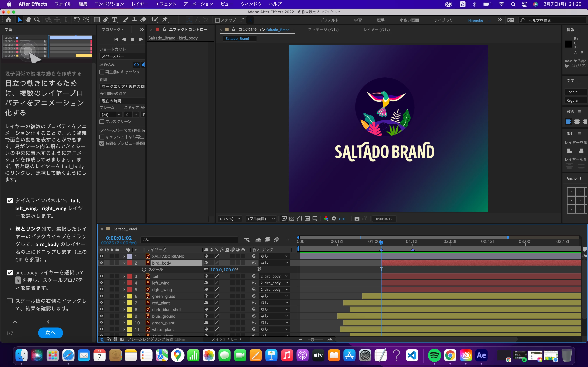The height and width of the screenshot is (367, 588).
Task: Open the エフェクト menu
Action: coord(166,4)
